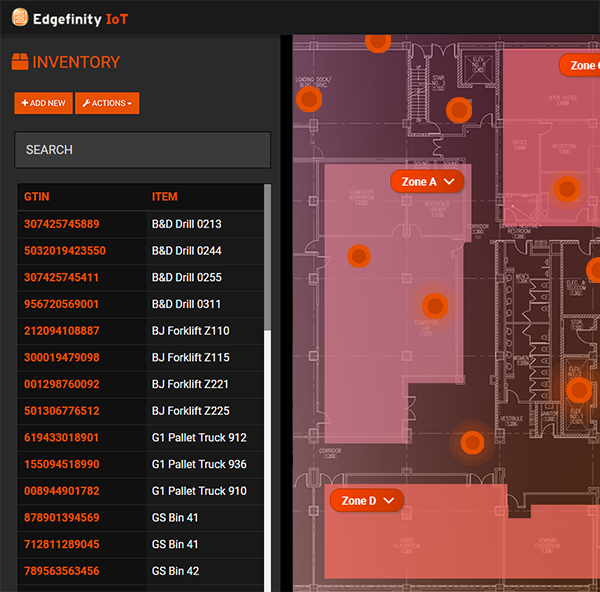Select the Zone A label on the map

point(419,181)
